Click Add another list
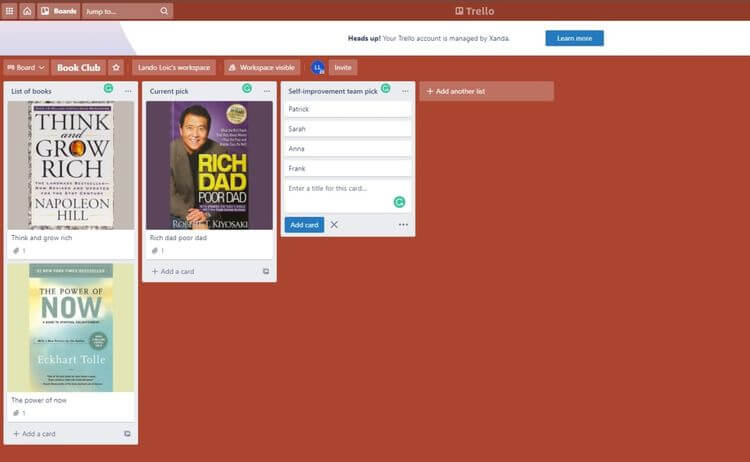This screenshot has height=462, width=750. (487, 91)
